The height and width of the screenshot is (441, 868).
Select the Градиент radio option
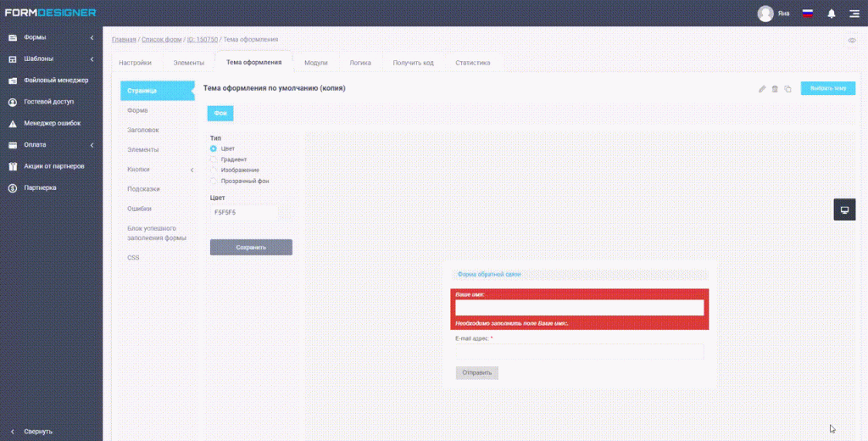pos(213,159)
